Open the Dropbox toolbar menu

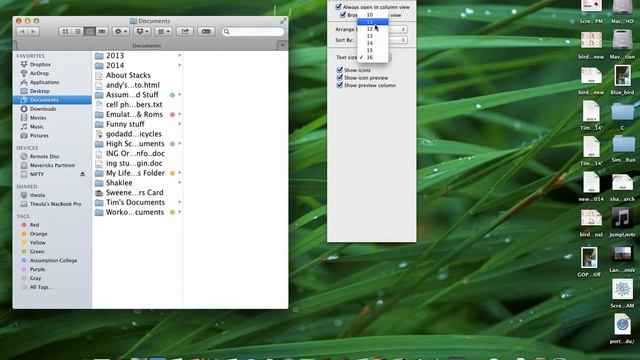pyautogui.click(x=142, y=31)
